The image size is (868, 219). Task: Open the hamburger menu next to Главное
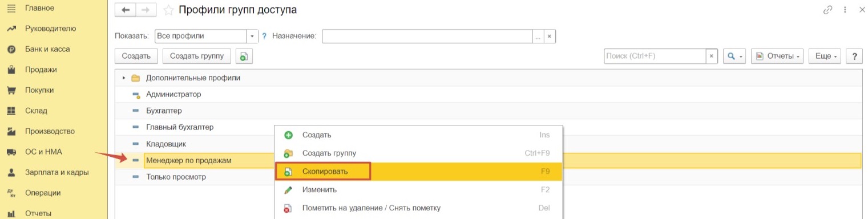[10, 8]
